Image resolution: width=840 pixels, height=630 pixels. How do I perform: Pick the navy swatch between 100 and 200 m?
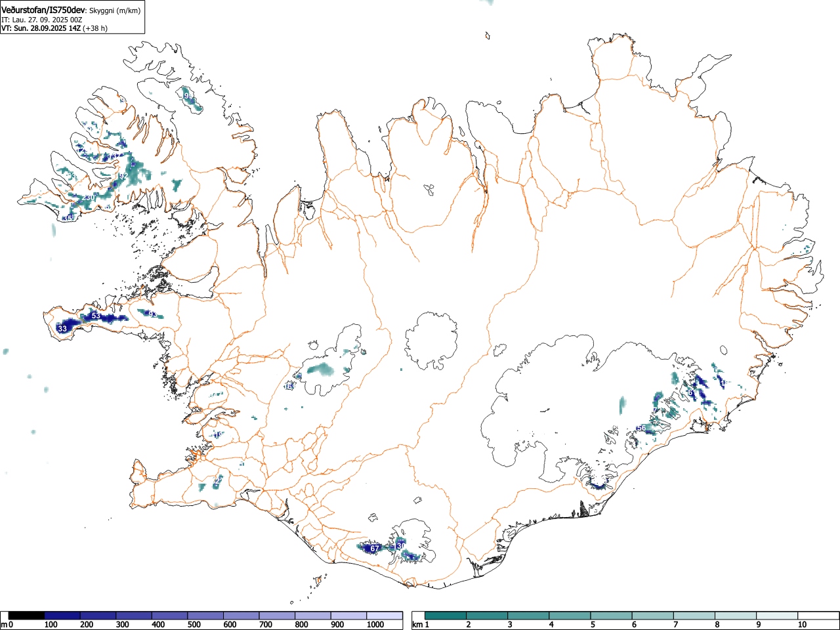62,616
